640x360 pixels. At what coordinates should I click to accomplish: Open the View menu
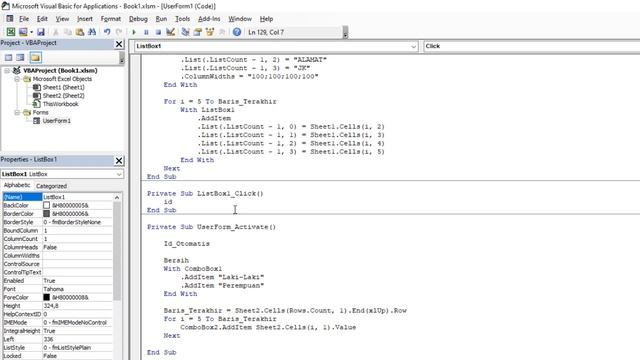[62, 19]
